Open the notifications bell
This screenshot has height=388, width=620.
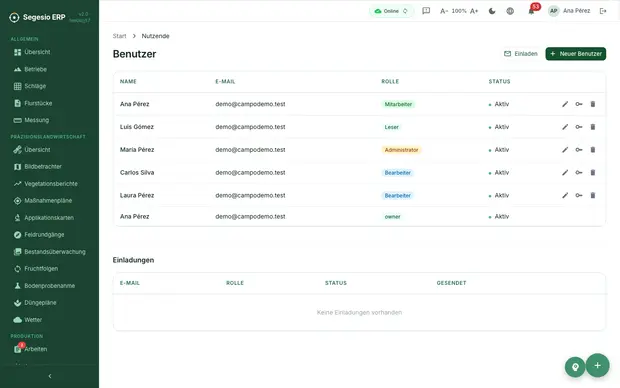[x=531, y=11]
